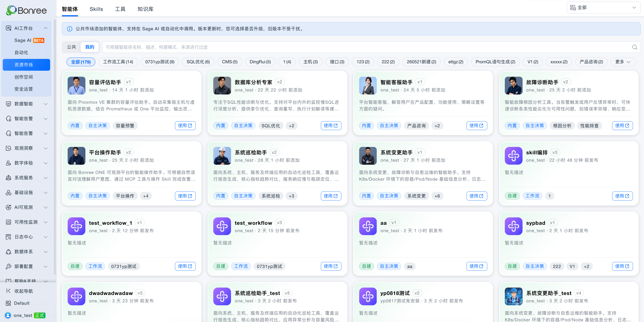Collapse the AI工作台 section chevron
The image size is (644, 322).
pos(45,28)
